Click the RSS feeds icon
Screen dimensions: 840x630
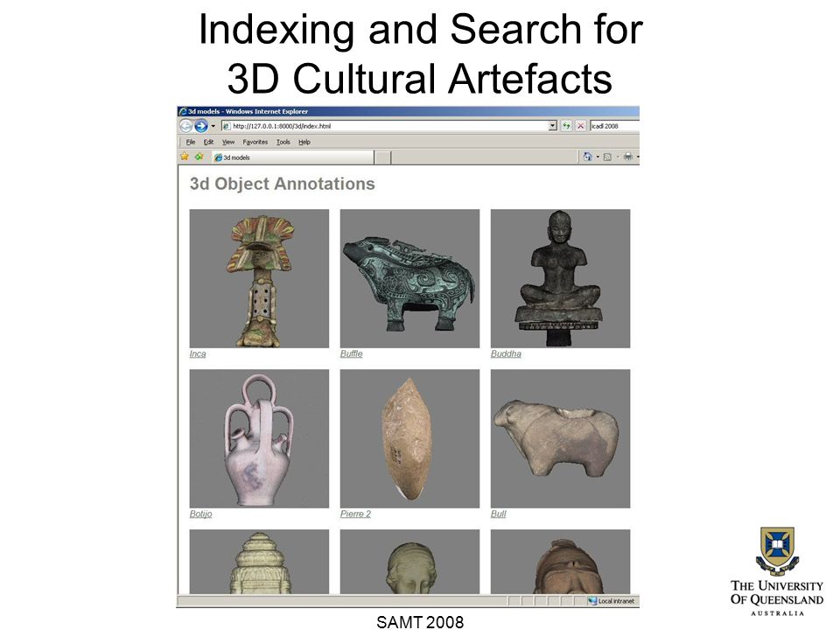pyautogui.click(x=607, y=157)
